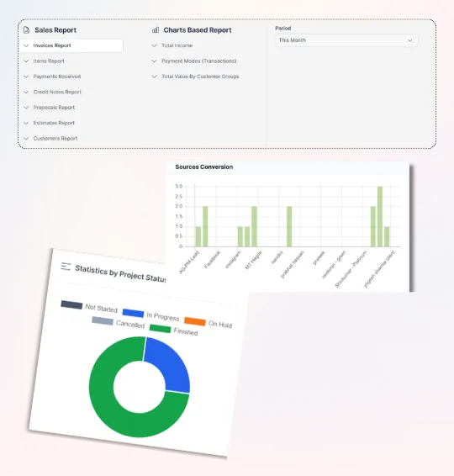Viewport: 454px width, 476px height.
Task: Open the Proposals Report entry
Action: (54, 108)
